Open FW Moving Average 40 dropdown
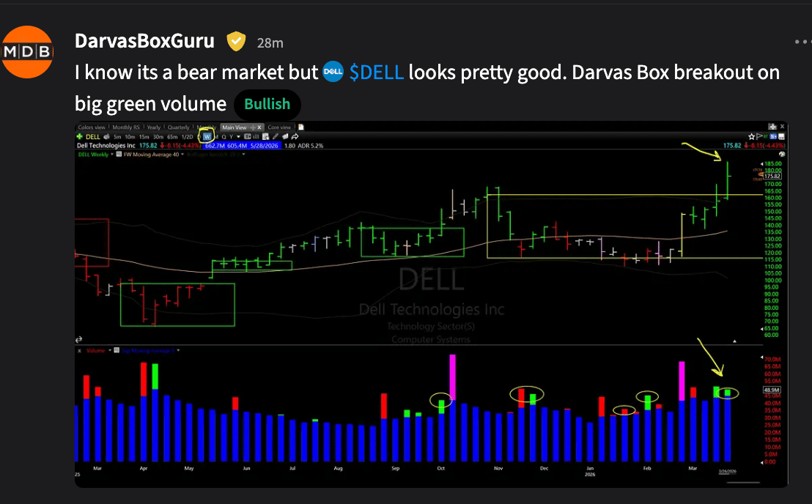The height and width of the screenshot is (504, 812). pos(182,154)
